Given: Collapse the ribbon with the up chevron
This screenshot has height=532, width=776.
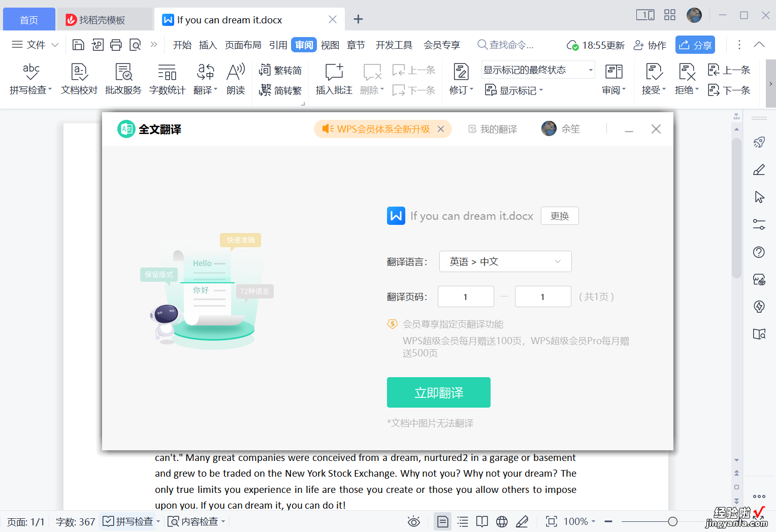Looking at the screenshot, I should click(759, 45).
